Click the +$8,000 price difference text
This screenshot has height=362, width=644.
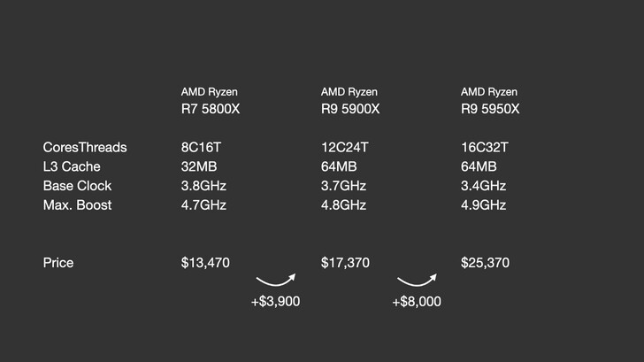(417, 302)
